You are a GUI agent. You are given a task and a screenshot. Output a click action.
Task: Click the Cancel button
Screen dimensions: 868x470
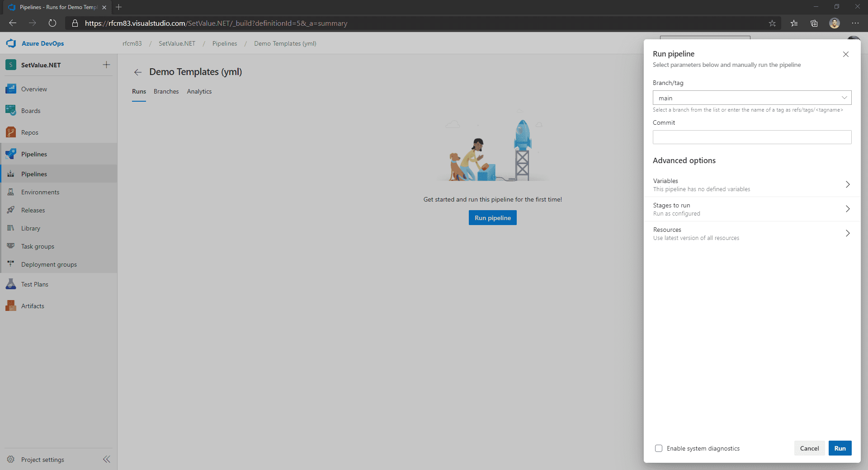click(809, 448)
